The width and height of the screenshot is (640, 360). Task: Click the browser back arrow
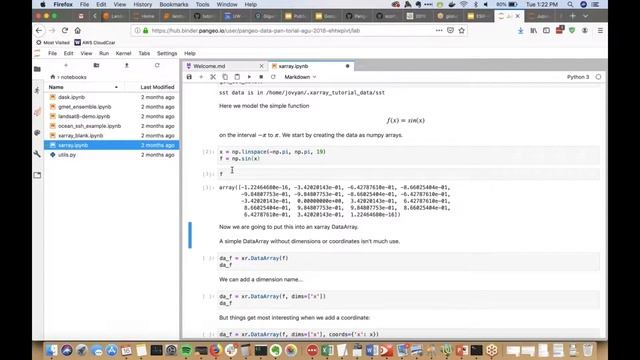click(39, 31)
